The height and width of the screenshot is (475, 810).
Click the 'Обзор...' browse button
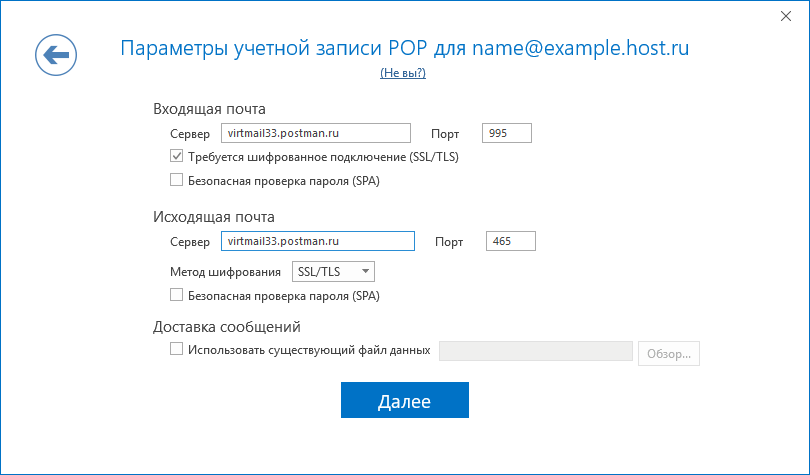[x=668, y=354]
